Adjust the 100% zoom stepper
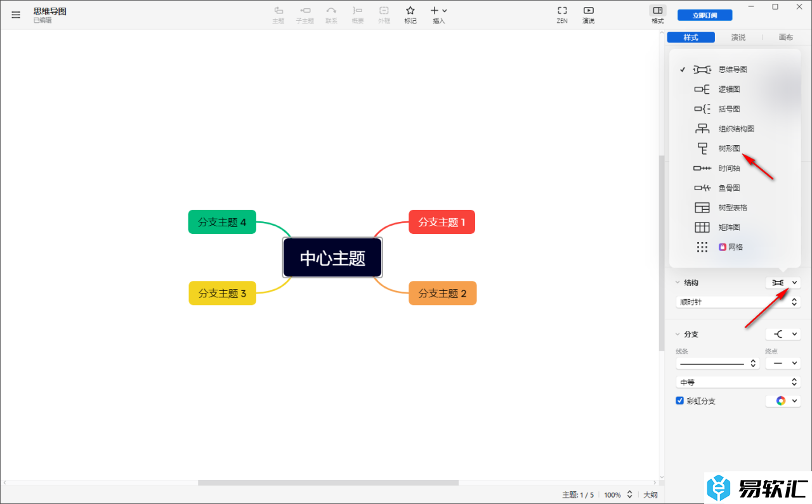This screenshot has width=812, height=504. coord(629,494)
